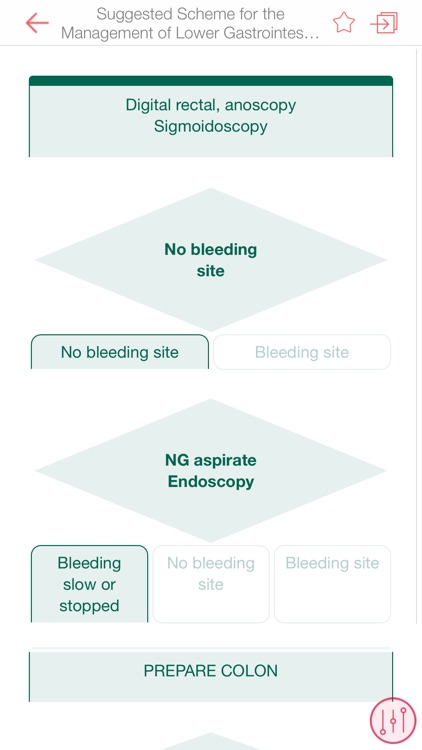The image size is (422, 750).
Task: Go back using the red arrow
Action: 37,23
